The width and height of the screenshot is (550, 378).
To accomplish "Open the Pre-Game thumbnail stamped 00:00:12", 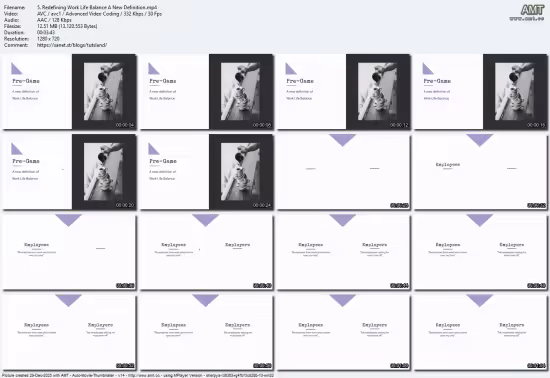I will point(344,92).
